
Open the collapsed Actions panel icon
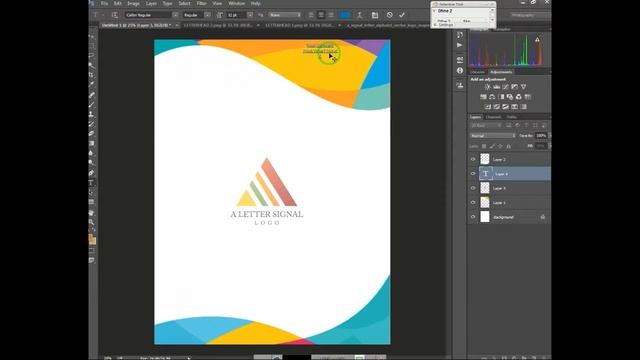coord(460,45)
